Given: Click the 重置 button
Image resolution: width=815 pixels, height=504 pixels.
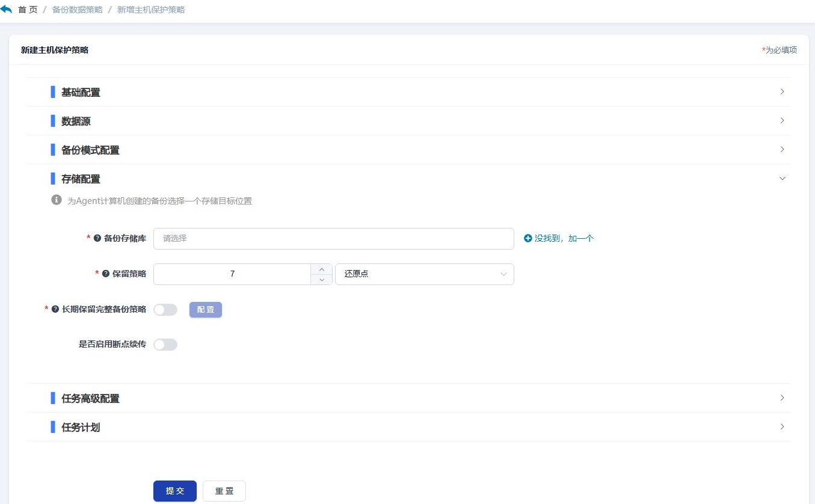Looking at the screenshot, I should [224, 491].
